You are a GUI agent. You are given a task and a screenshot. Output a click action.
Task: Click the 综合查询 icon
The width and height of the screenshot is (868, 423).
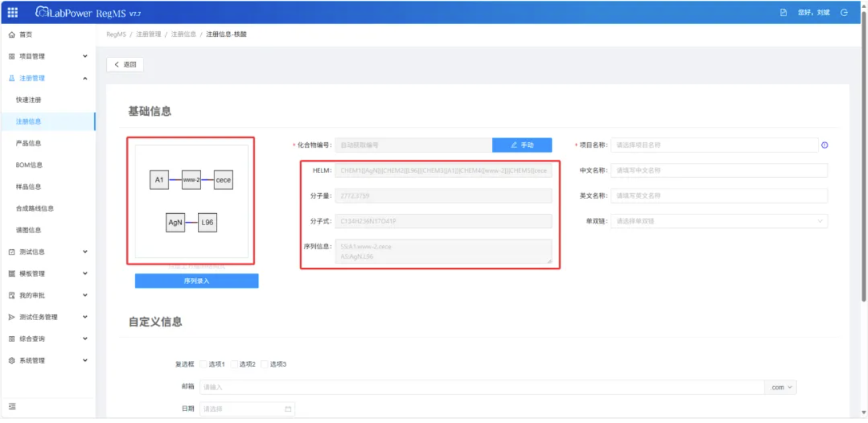point(11,339)
